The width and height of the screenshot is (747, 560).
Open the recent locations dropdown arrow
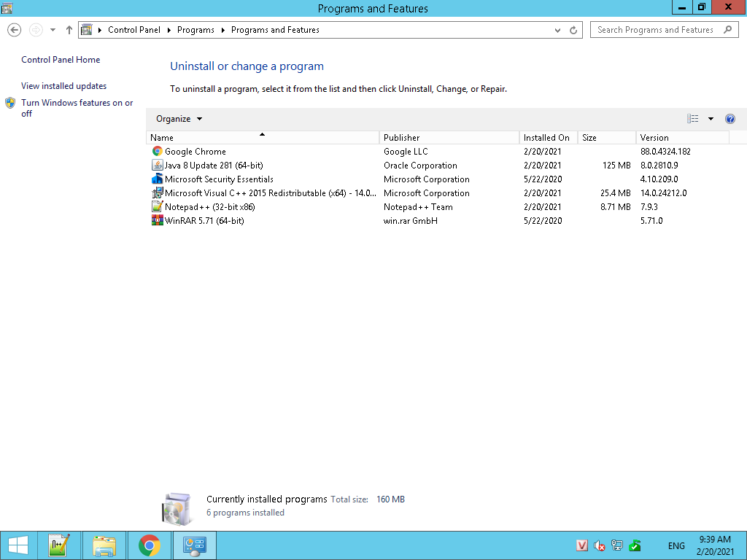point(53,30)
